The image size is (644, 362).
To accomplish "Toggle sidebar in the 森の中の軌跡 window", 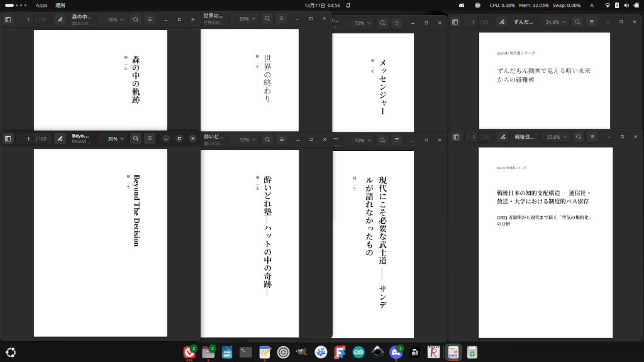I will [x=8, y=19].
